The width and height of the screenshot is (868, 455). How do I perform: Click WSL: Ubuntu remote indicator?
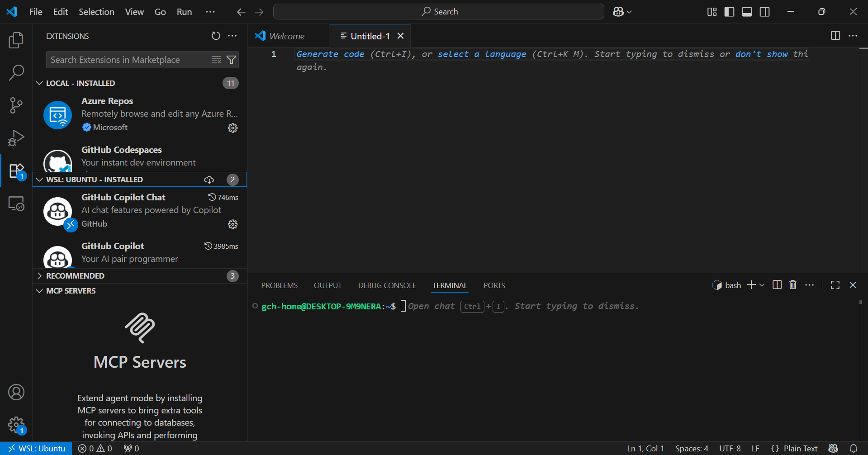coord(36,448)
